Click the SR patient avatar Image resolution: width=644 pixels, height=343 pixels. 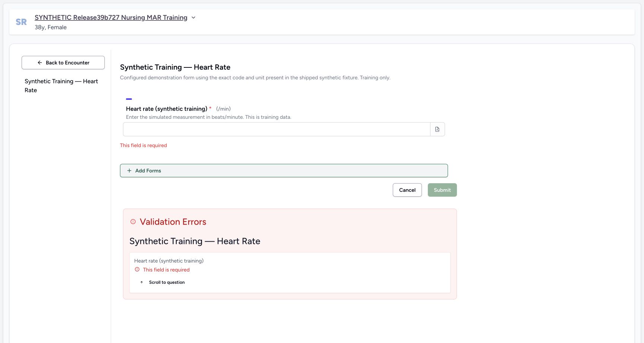coord(21,22)
